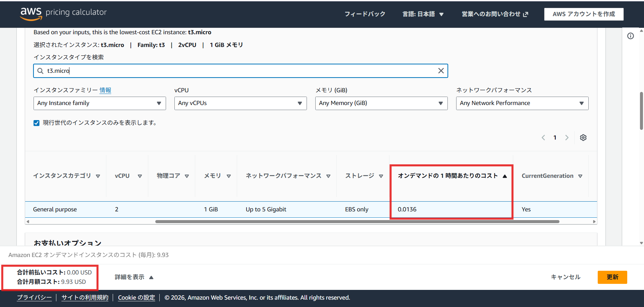Screen dimensions: 644x307
Task: Open the search icon in instance type field
Action: [x=40, y=71]
